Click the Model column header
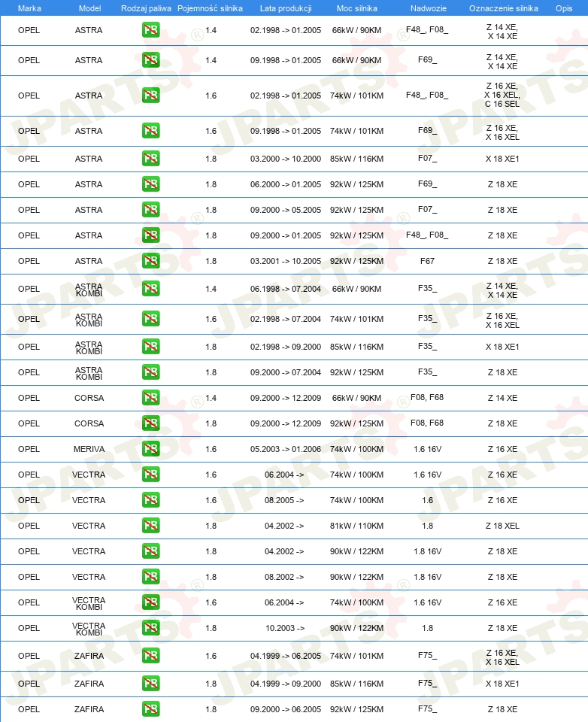 coord(89,8)
